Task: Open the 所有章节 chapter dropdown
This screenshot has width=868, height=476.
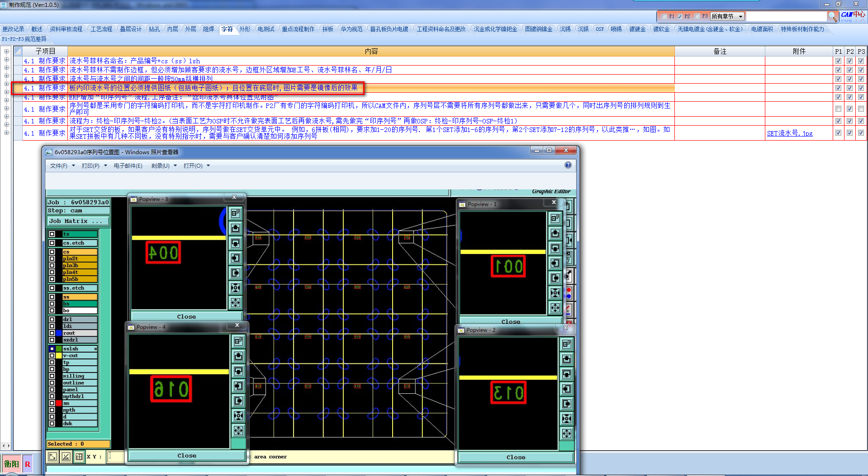Action: click(x=727, y=16)
